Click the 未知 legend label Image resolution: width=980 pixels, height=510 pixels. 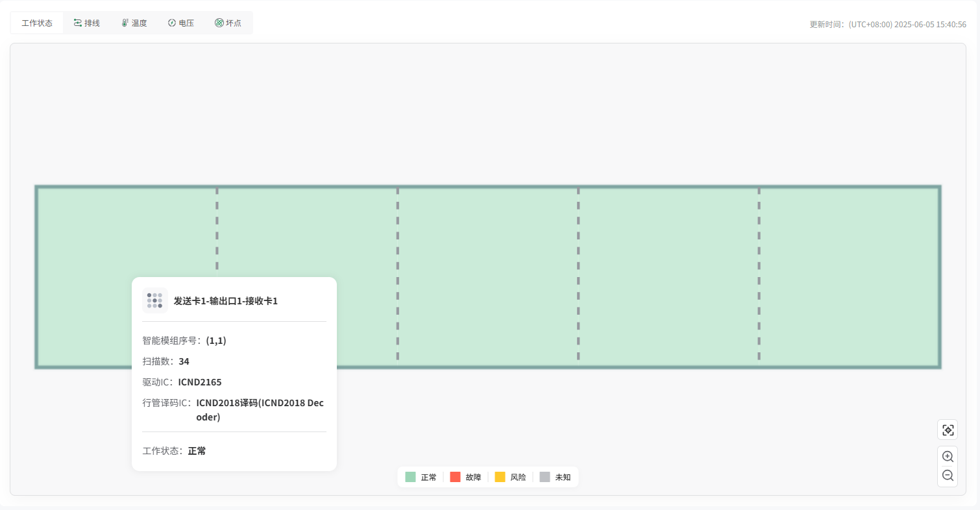pyautogui.click(x=563, y=477)
